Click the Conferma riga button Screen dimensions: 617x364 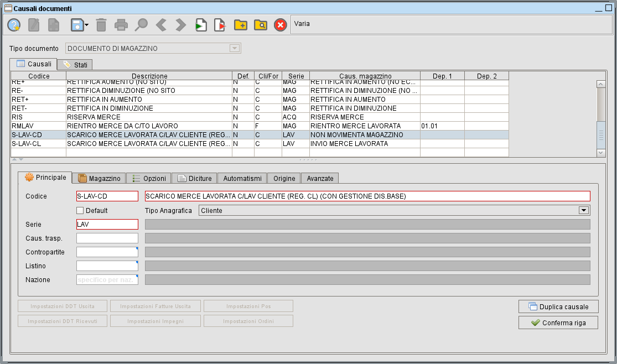558,323
